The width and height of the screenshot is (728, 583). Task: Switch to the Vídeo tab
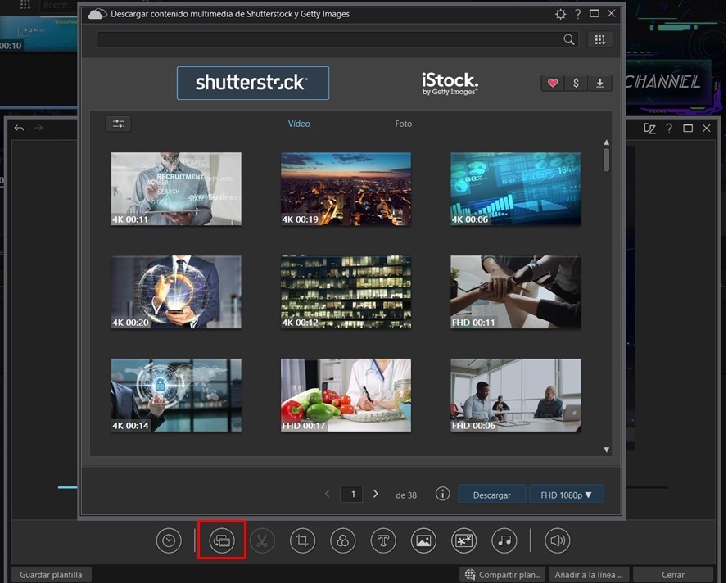coord(299,124)
